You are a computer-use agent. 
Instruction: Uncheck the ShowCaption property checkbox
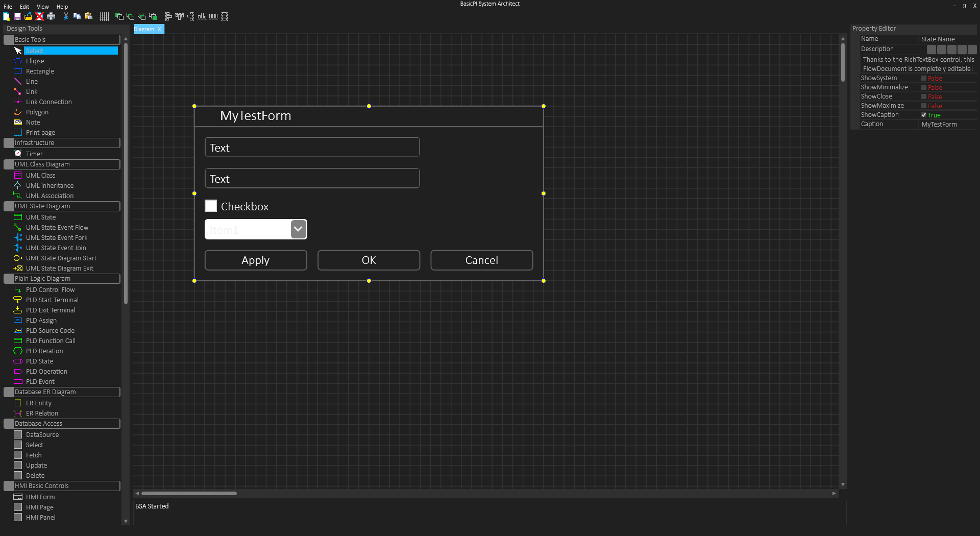point(924,115)
